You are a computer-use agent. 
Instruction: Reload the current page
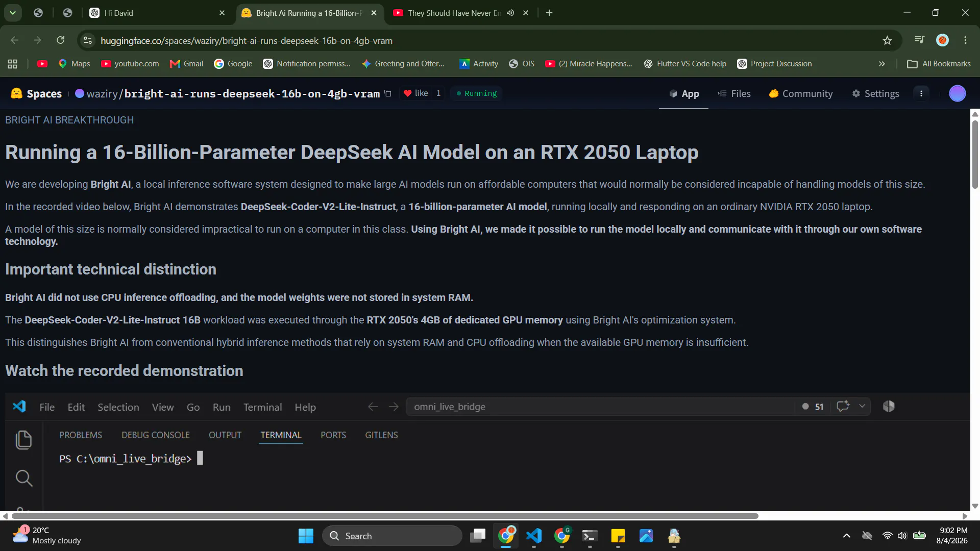[60, 40]
